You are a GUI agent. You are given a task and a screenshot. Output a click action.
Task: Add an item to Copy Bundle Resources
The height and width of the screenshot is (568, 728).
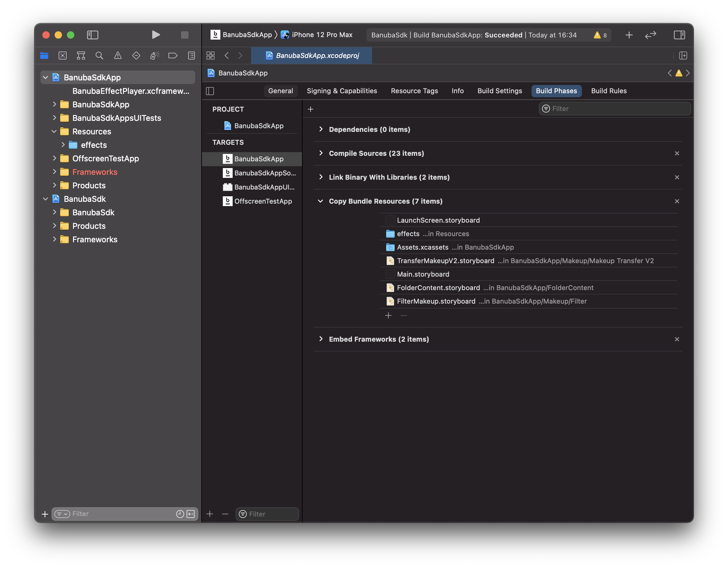click(388, 316)
